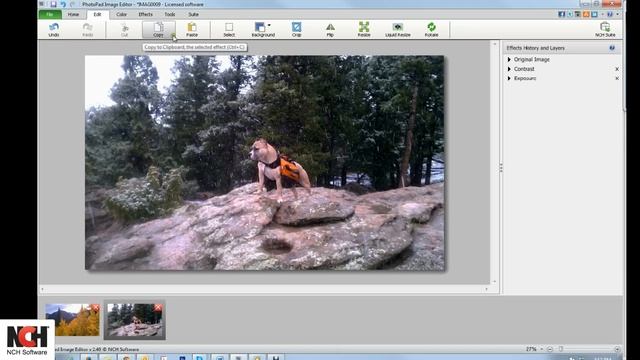Open the Liquid Resize tool

click(x=398, y=29)
